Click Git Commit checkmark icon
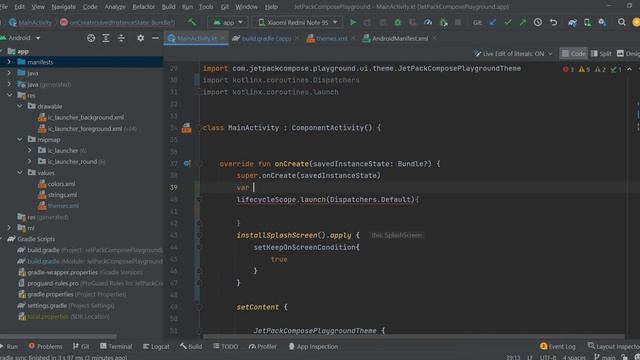 [508, 22]
